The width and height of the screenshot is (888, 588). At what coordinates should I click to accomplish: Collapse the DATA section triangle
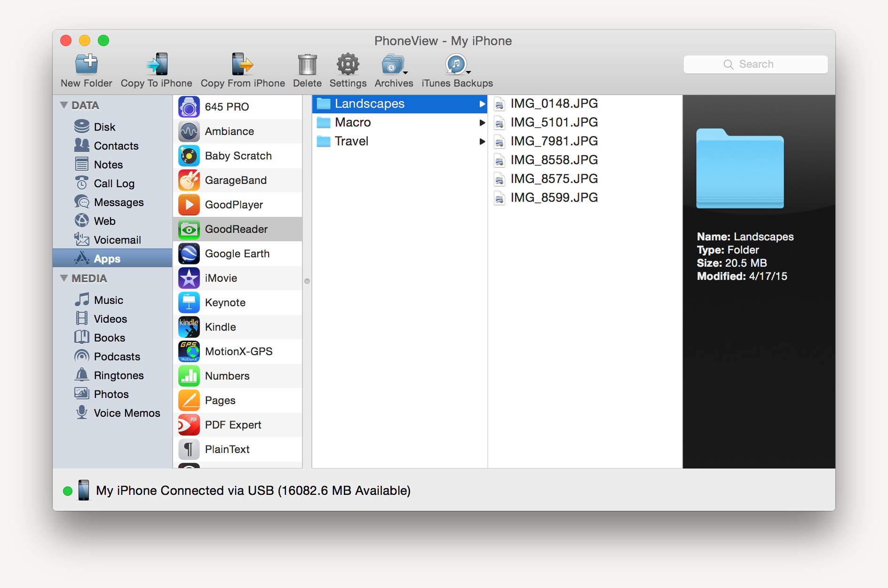(64, 105)
